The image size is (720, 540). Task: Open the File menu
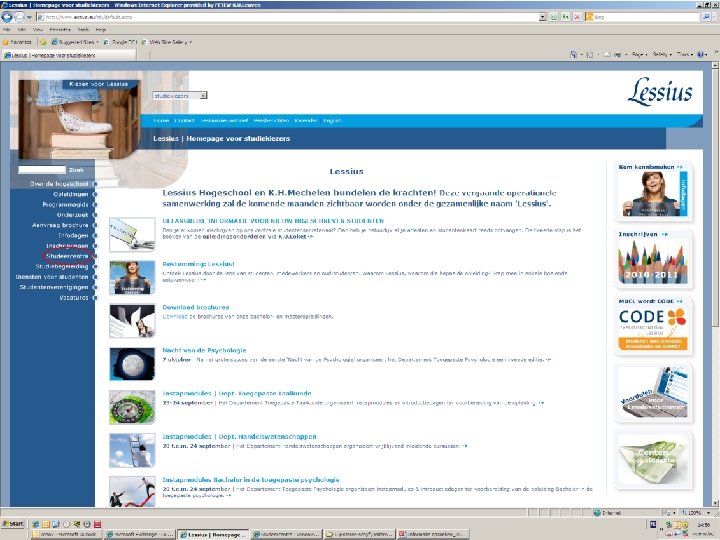tap(6, 29)
